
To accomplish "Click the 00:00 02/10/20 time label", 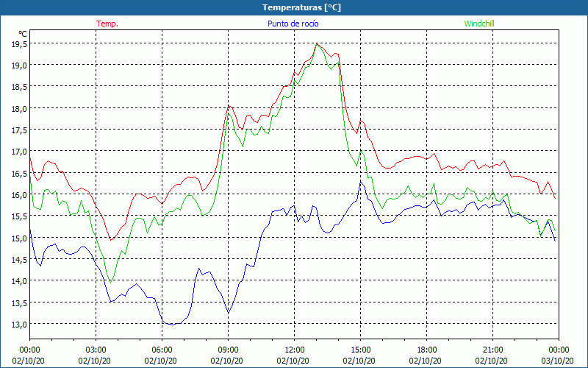I will [x=29, y=355].
